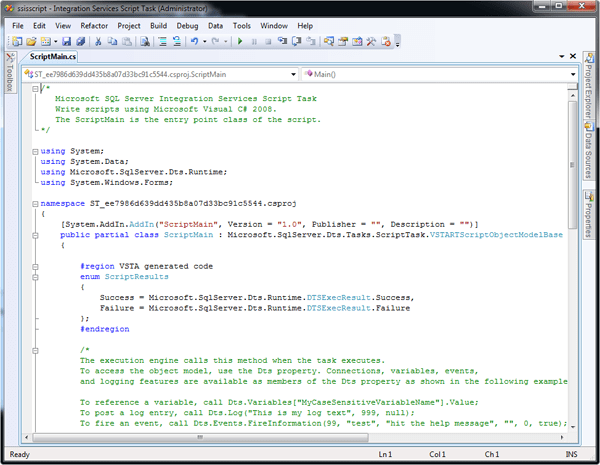Click the Toolbox hammer-and-wrench toolbar icon
This screenshot has height=465, width=600.
(371, 41)
